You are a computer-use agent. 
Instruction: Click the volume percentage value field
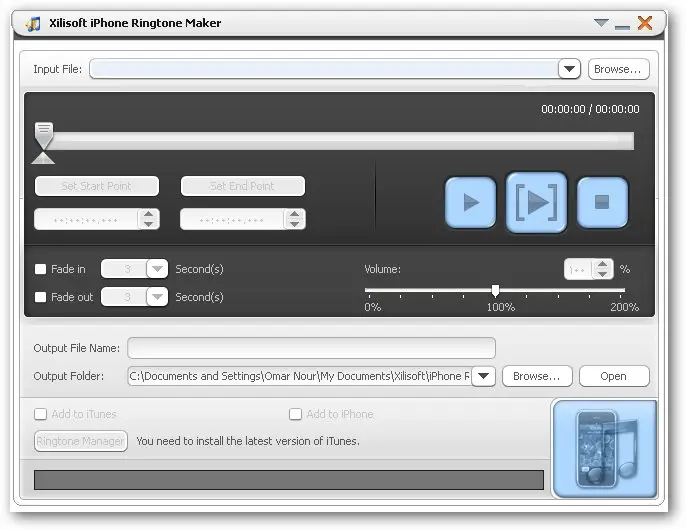pyautogui.click(x=578, y=269)
